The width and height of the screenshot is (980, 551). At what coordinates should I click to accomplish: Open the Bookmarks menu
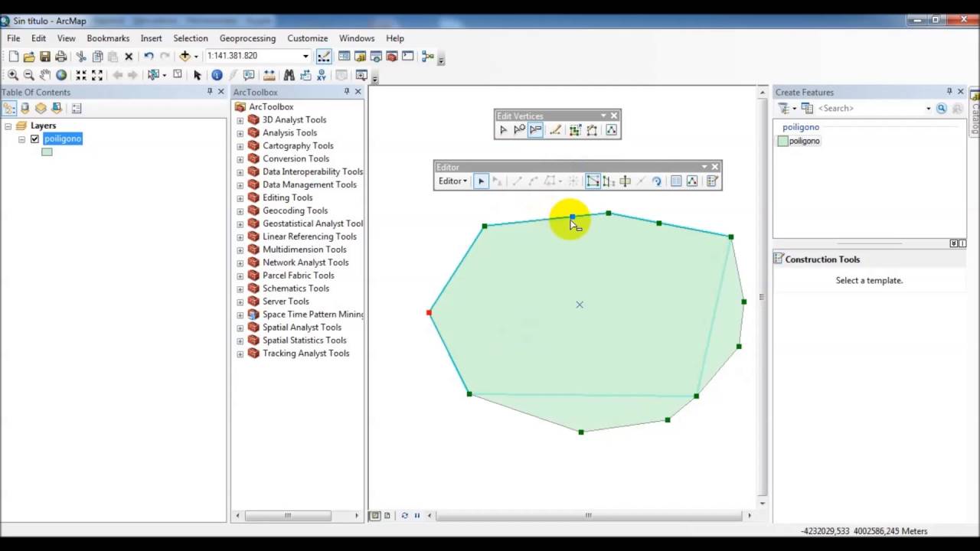tap(108, 38)
